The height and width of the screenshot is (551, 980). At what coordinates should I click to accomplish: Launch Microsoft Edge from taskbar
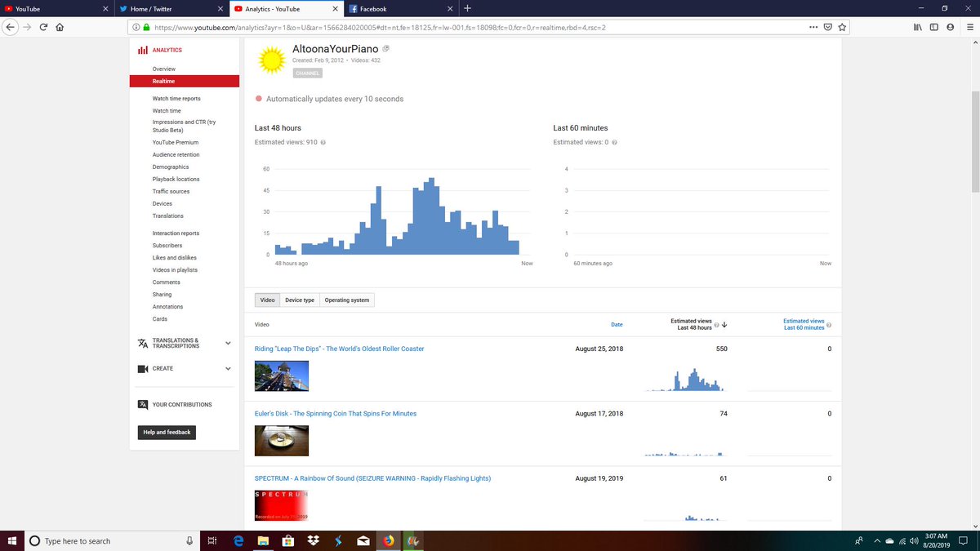240,540
